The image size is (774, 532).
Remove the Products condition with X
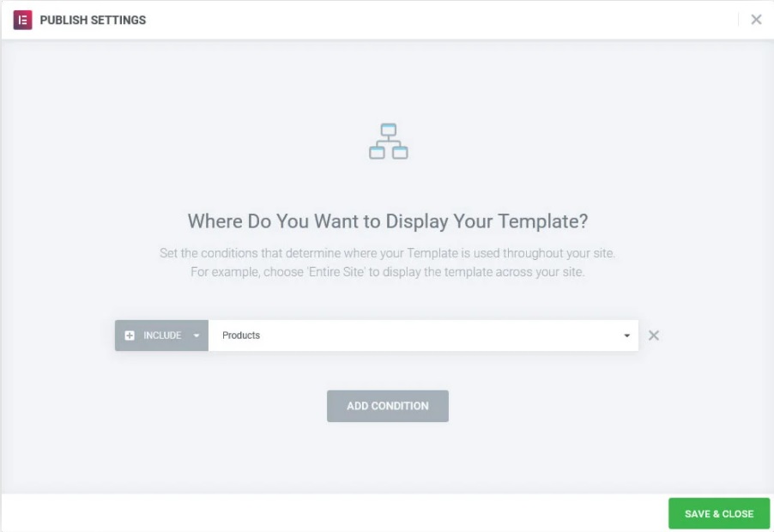point(654,336)
